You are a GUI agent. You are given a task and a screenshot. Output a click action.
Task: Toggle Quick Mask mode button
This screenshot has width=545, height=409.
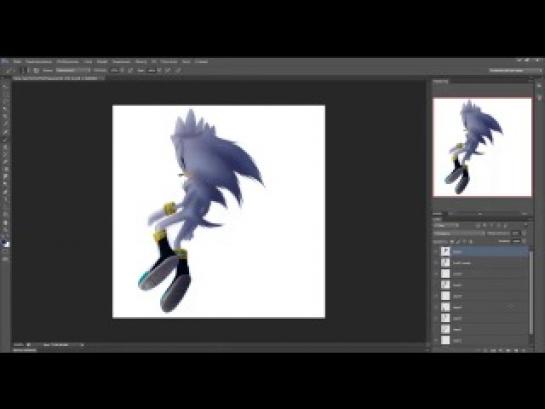click(x=5, y=251)
